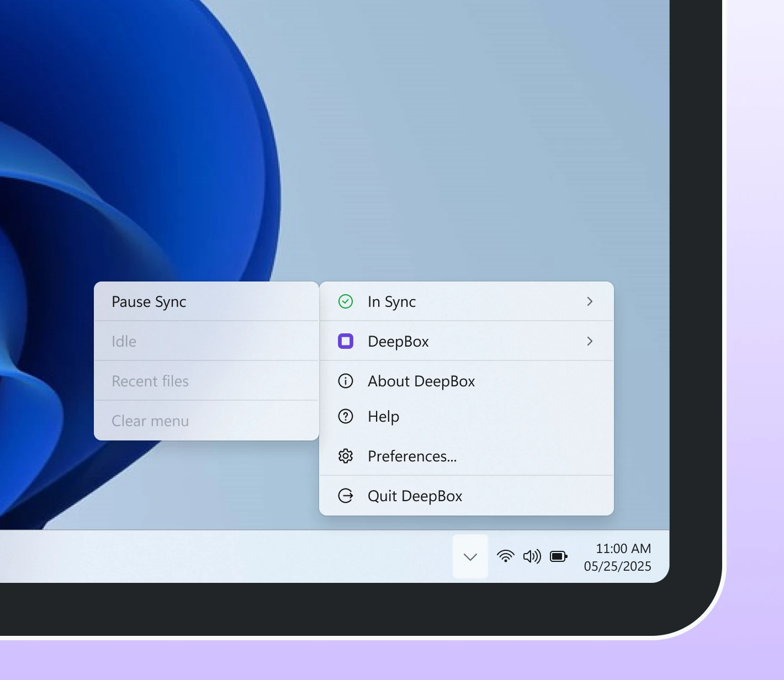This screenshot has width=784, height=680.
Task: Select the Recent files entry
Action: click(x=206, y=381)
